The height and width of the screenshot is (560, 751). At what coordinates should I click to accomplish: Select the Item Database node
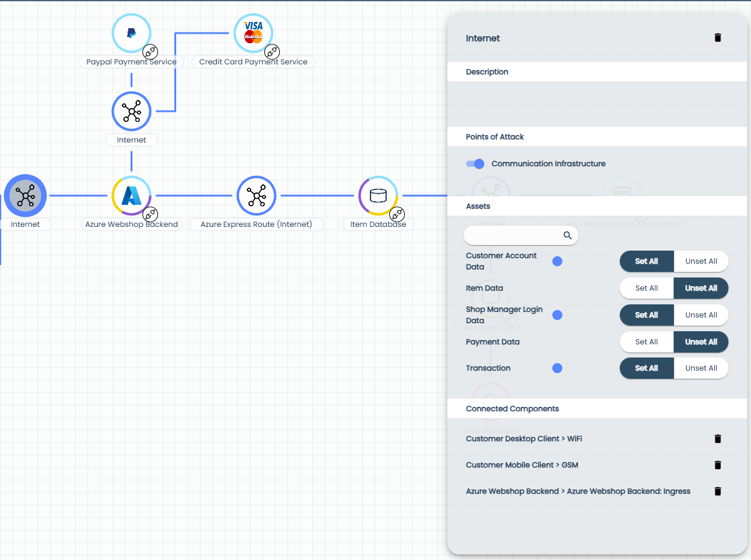pos(378,195)
